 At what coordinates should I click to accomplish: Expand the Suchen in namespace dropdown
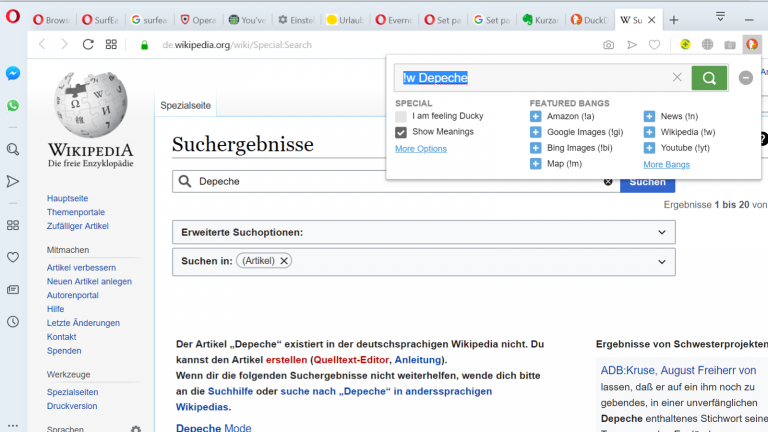tap(661, 262)
